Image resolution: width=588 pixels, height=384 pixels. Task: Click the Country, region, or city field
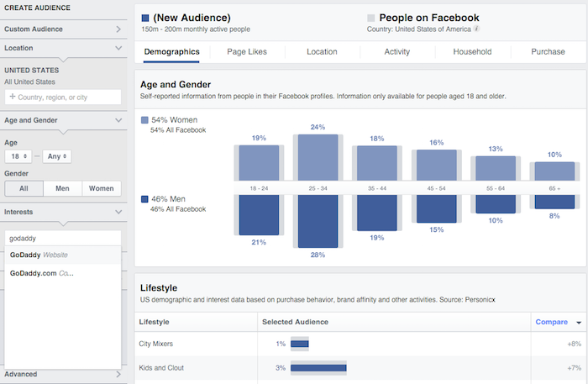[63, 97]
